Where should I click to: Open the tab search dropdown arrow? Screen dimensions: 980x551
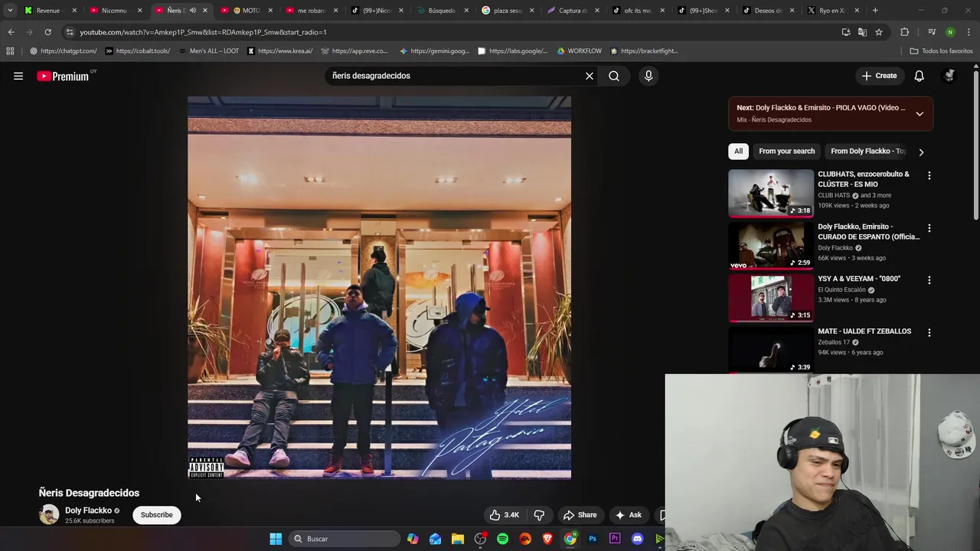tap(10, 11)
